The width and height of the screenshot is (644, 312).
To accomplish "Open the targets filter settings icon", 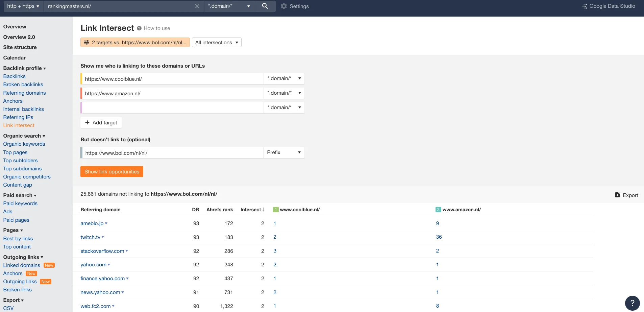I will (86, 43).
